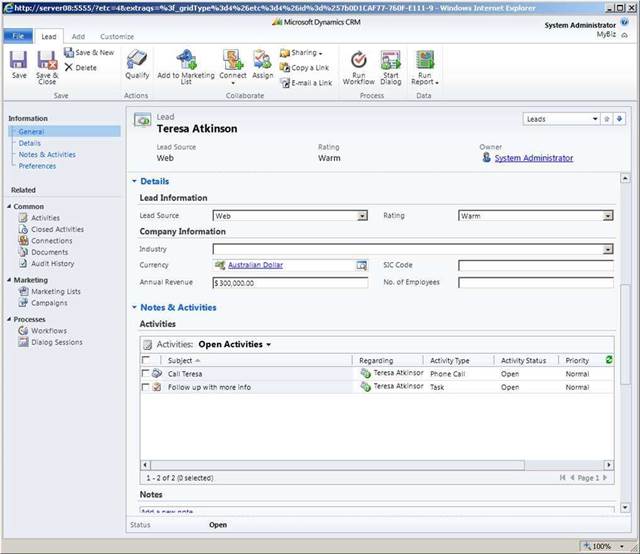
Task: Click E-mail a Link in ribbon
Action: pos(306,83)
